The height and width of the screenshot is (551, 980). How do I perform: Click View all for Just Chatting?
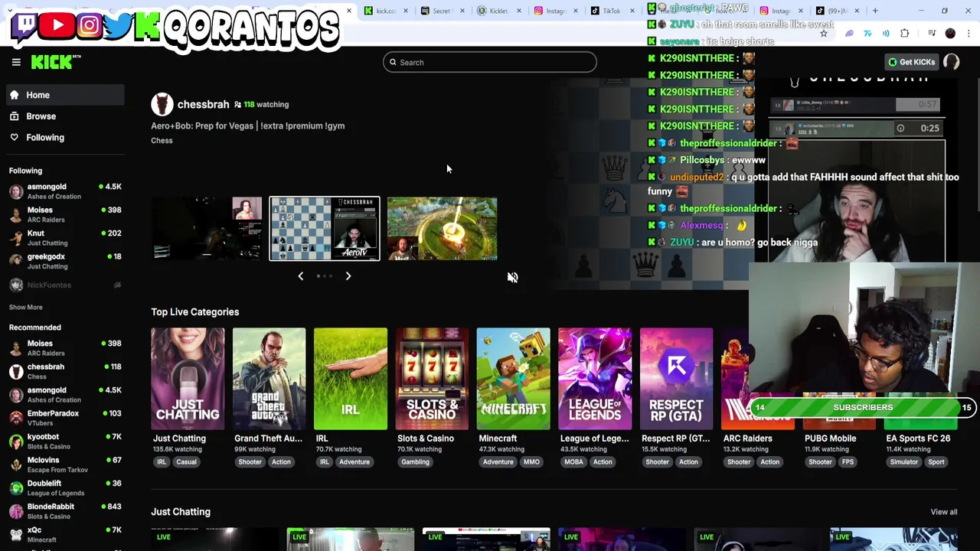click(x=943, y=512)
